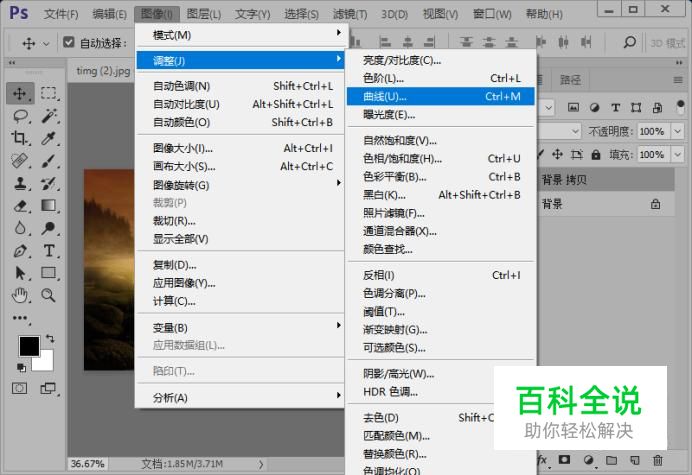Screen dimensions: 692x475
Task: Toggle smart object layer filter
Action: (x=657, y=107)
